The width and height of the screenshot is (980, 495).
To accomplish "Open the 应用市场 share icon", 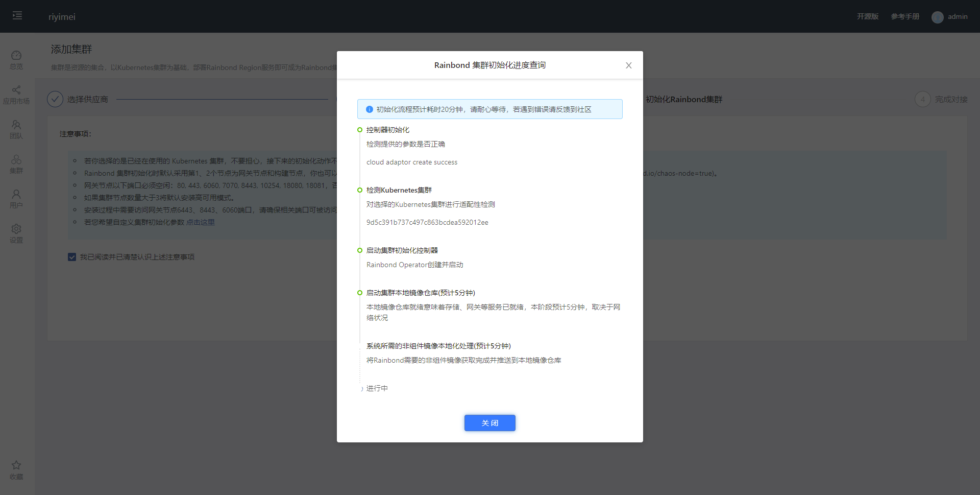I will point(16,90).
